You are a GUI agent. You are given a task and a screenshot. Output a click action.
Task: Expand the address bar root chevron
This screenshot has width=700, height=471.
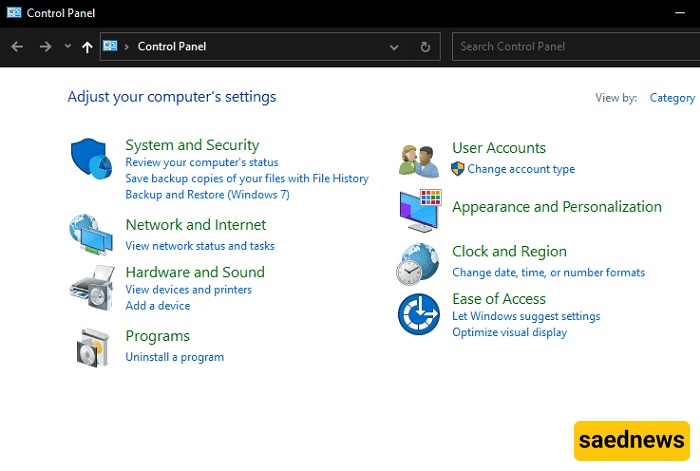tap(127, 46)
